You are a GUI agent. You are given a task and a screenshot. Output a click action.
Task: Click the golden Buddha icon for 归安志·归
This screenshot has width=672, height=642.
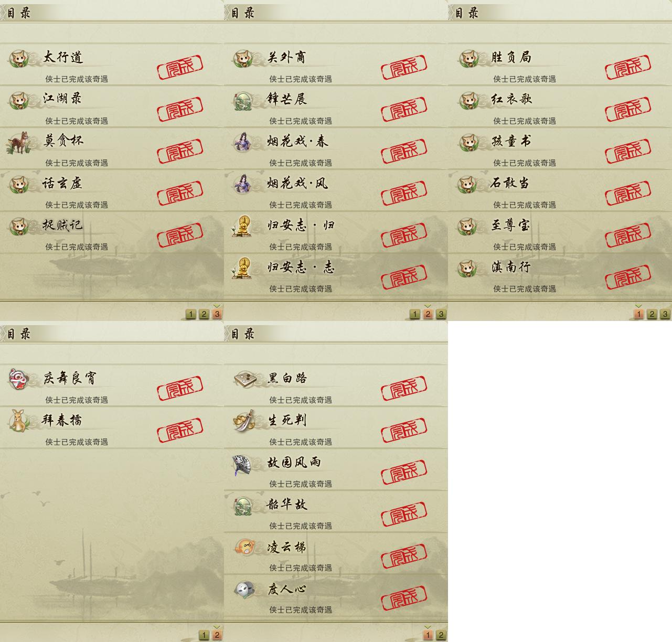tap(243, 226)
